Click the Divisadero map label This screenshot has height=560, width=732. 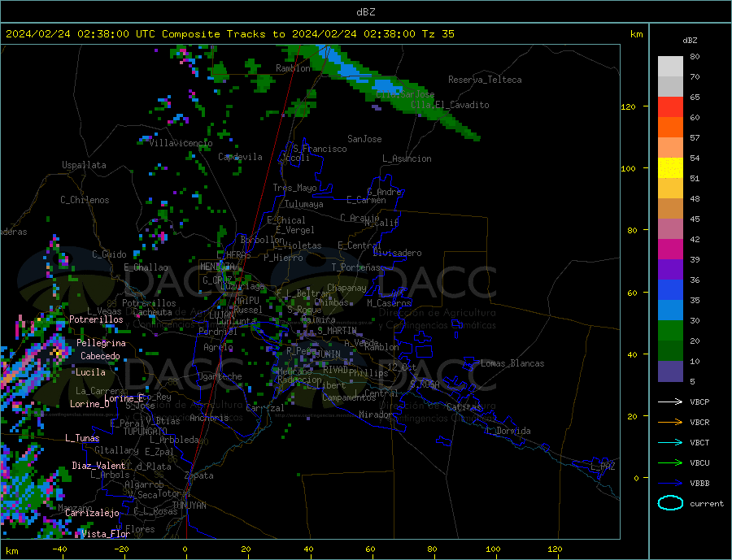(x=397, y=253)
